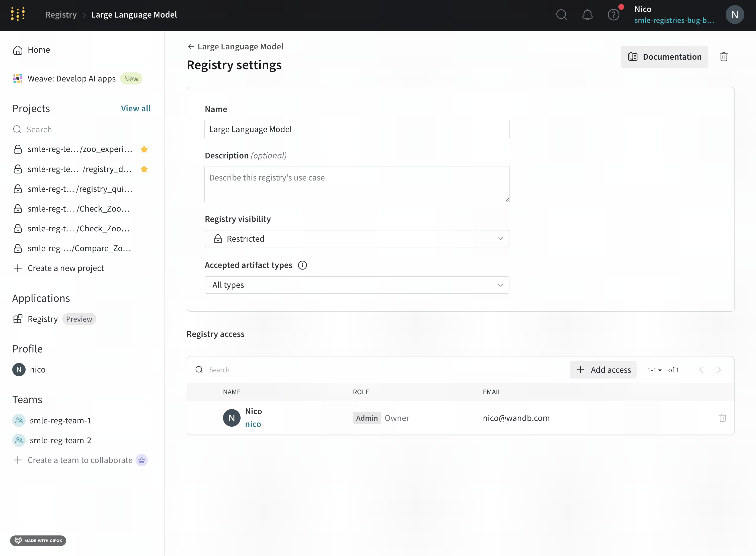Click the Add access plus icon
756x556 pixels.
[582, 369]
